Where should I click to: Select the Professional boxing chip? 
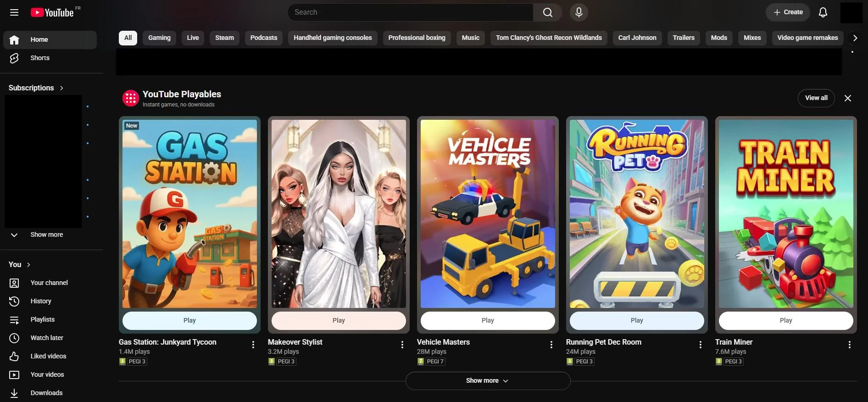tap(417, 38)
